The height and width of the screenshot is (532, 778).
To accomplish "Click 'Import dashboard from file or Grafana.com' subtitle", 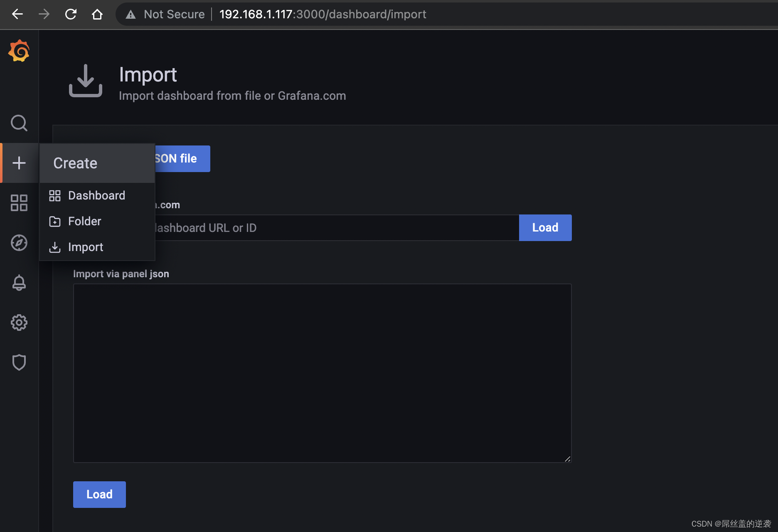I will tap(232, 96).
